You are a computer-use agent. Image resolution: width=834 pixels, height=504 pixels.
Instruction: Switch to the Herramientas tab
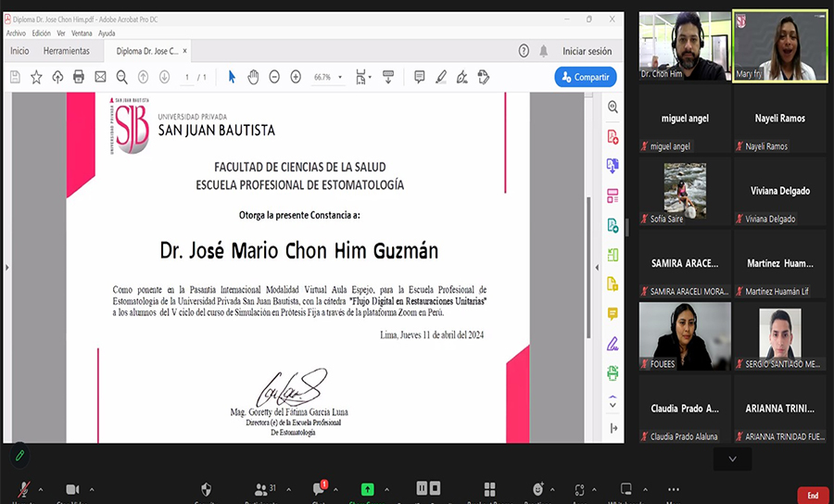pos(67,51)
